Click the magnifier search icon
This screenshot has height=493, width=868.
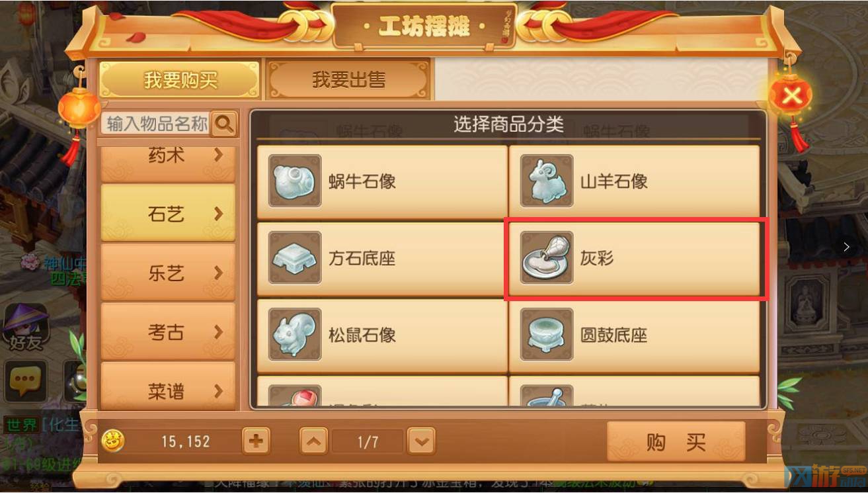click(224, 123)
